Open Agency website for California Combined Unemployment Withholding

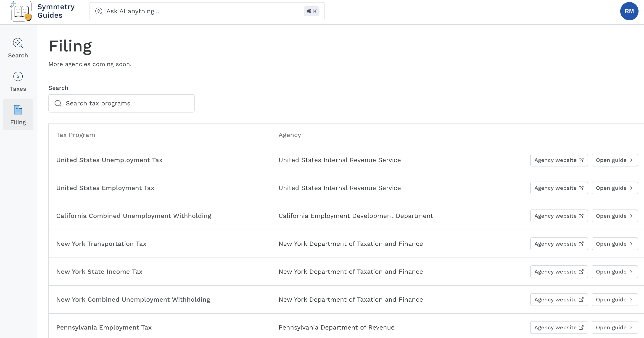click(x=559, y=216)
